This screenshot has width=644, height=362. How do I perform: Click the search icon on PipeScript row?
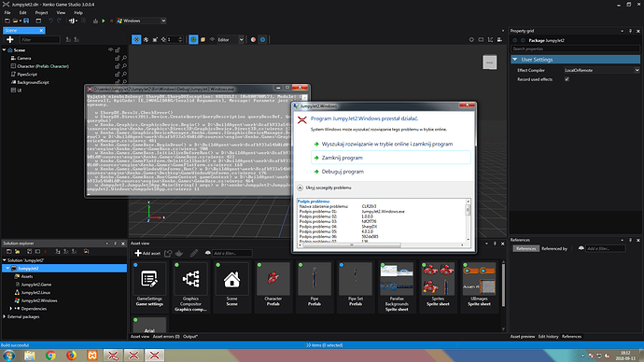124,75
